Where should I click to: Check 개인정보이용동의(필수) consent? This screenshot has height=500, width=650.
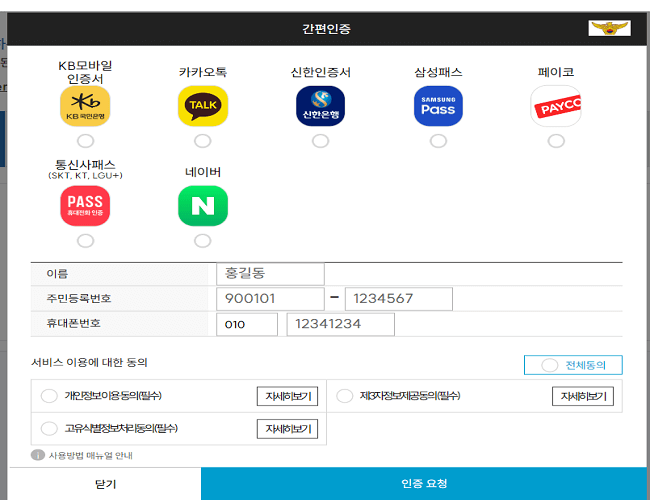coord(49,396)
